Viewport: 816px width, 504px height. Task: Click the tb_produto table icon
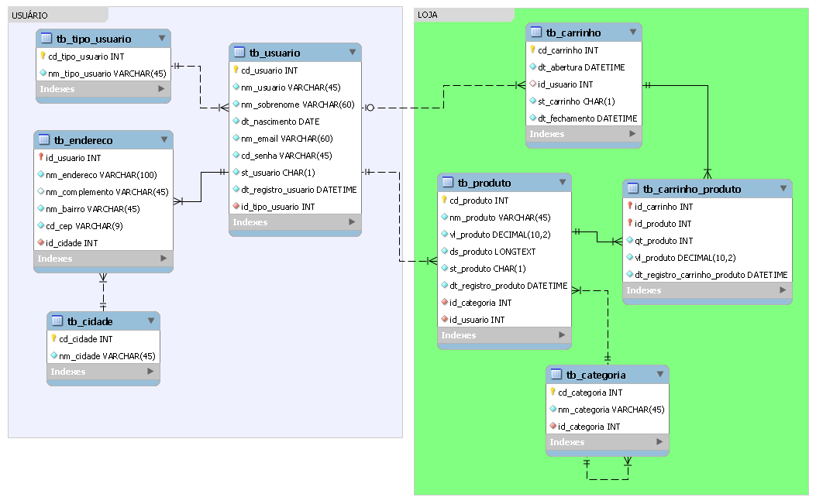[x=447, y=183]
